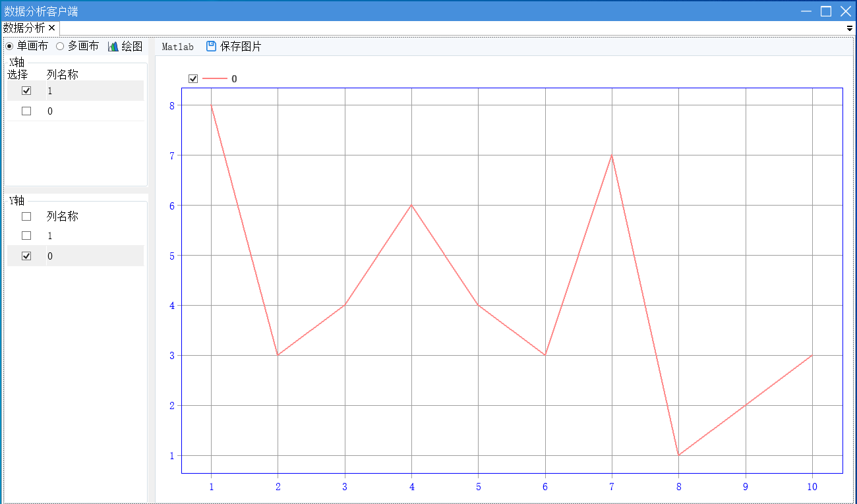This screenshot has height=504, width=857.
Task: Click x-axis tick label 7
Action: tap(612, 487)
